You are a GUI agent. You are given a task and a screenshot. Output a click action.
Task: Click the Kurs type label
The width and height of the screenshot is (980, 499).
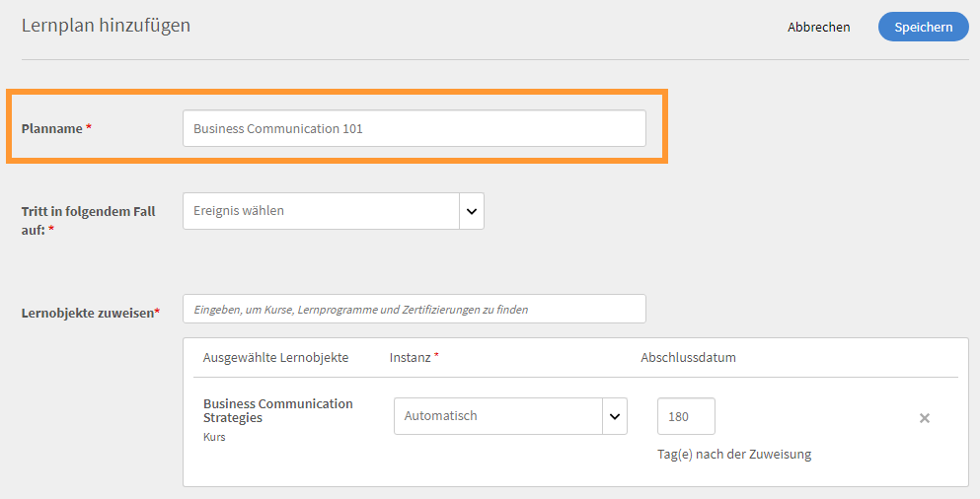[x=214, y=437]
